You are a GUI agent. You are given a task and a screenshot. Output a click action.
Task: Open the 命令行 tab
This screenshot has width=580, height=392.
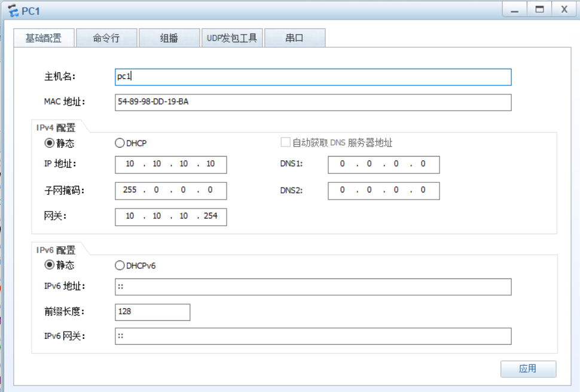tap(106, 38)
